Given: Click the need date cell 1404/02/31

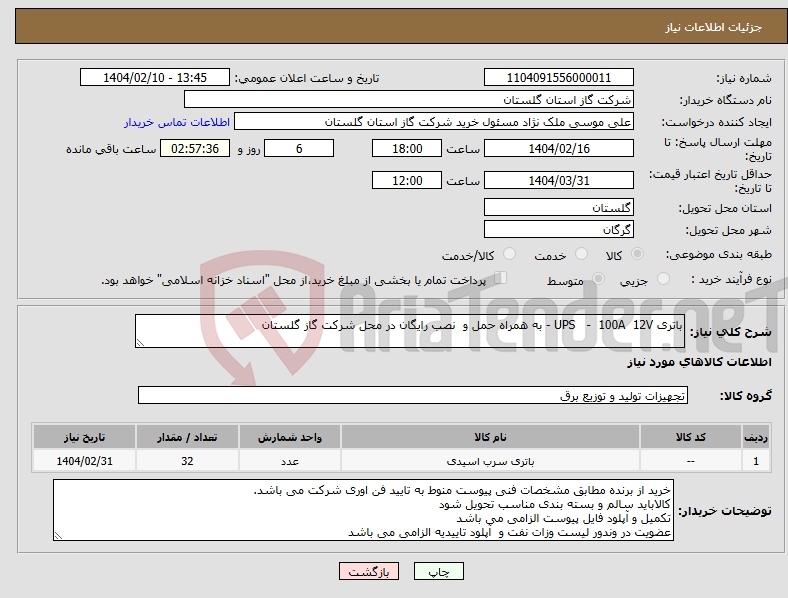Looking at the screenshot, I should click(x=84, y=461).
